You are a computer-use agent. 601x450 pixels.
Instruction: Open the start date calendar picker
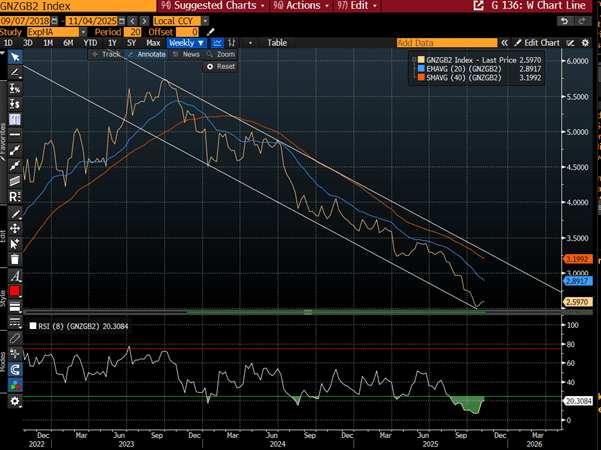pyautogui.click(x=53, y=19)
